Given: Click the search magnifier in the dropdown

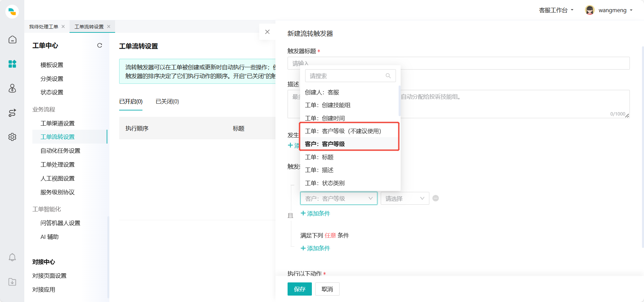Looking at the screenshot, I should click(x=388, y=76).
